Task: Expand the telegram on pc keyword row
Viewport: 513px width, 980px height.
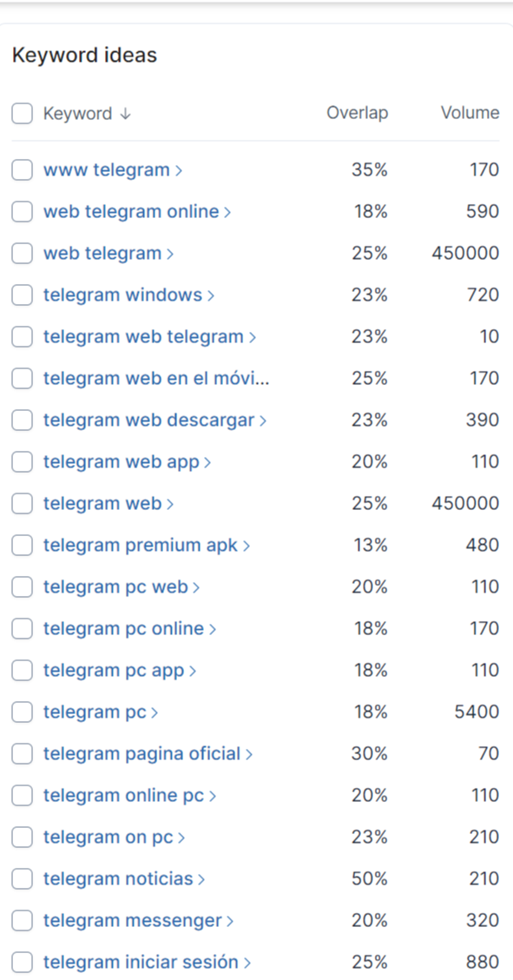Action: click(182, 837)
